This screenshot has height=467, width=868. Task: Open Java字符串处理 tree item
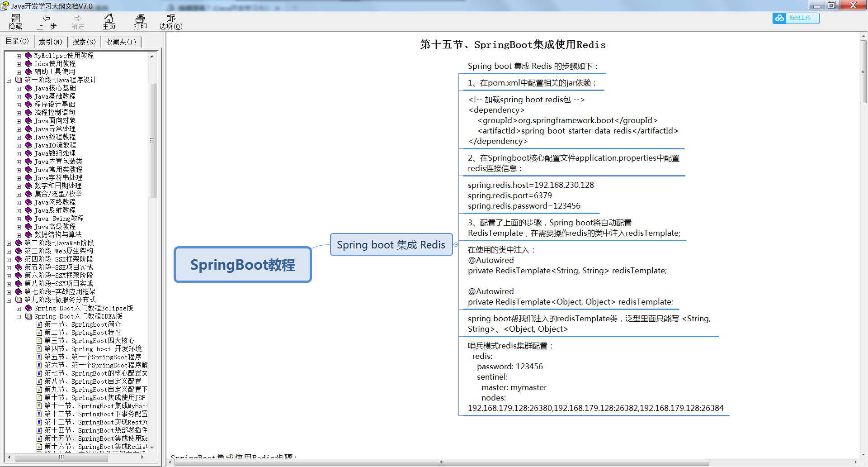pyautogui.click(x=58, y=177)
